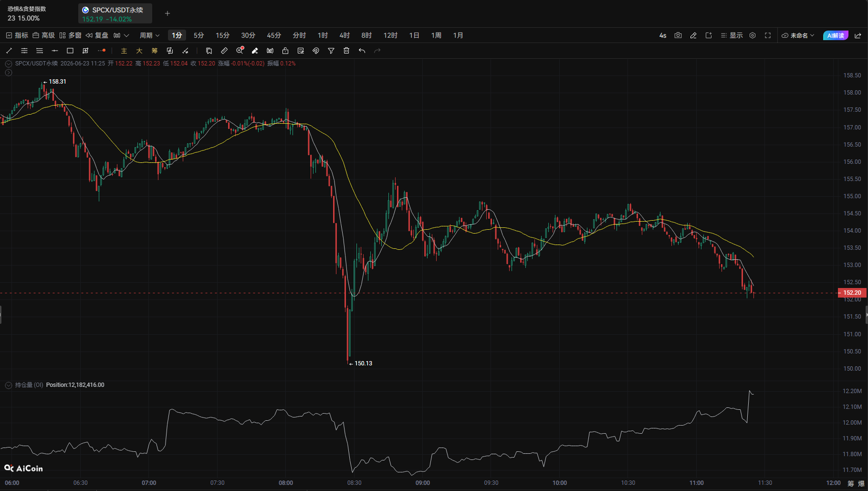Click the 筹 icon at bottom right corner

(x=851, y=483)
